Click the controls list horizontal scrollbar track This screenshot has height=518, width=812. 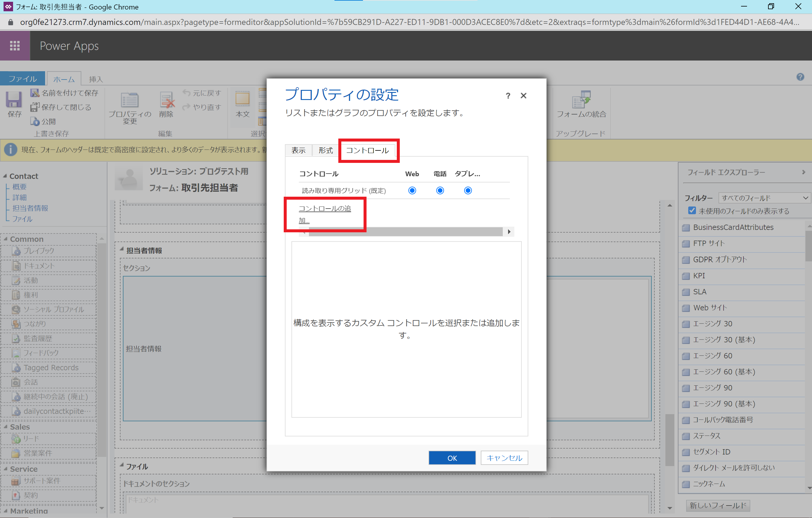[x=405, y=231]
